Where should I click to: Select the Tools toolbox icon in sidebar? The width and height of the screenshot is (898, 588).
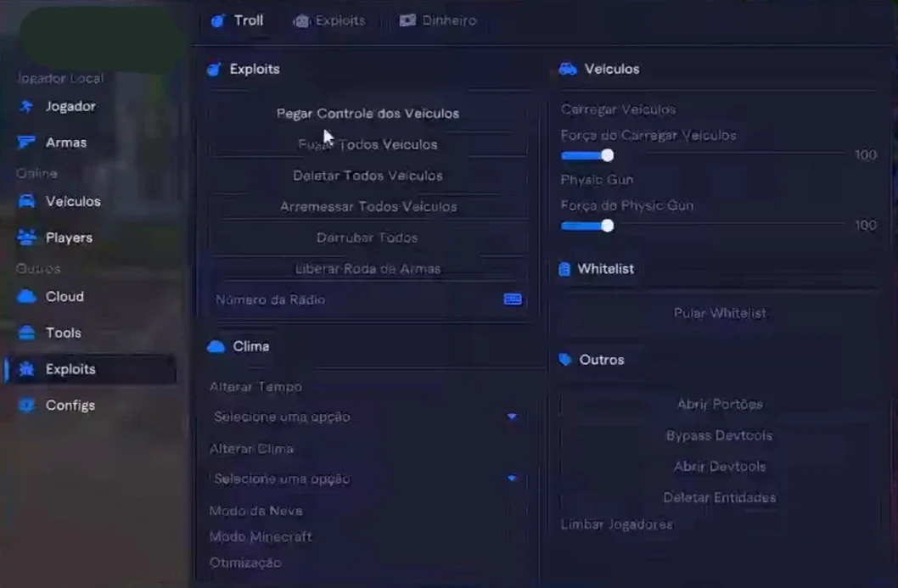point(27,333)
